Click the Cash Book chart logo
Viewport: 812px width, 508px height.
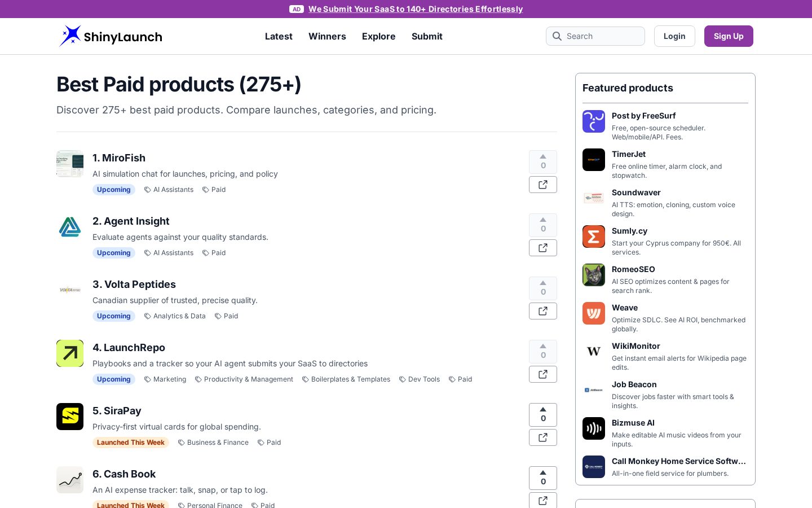tap(70, 480)
